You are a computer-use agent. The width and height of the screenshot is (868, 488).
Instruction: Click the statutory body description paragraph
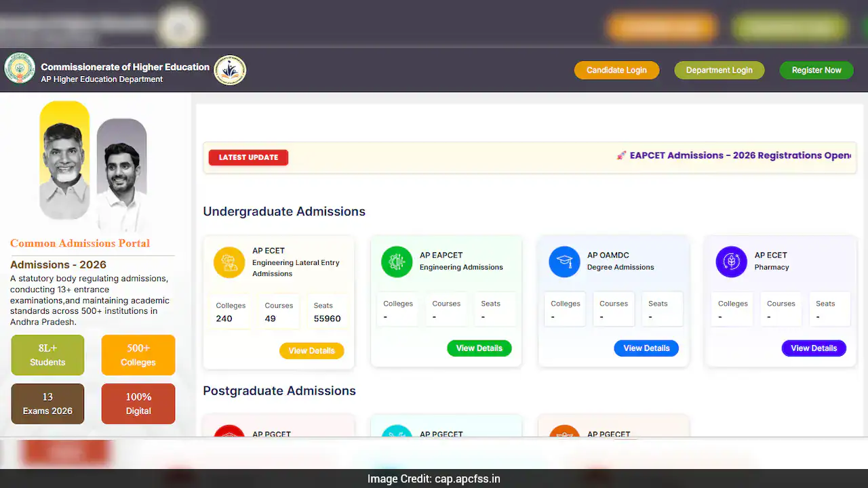click(x=90, y=300)
